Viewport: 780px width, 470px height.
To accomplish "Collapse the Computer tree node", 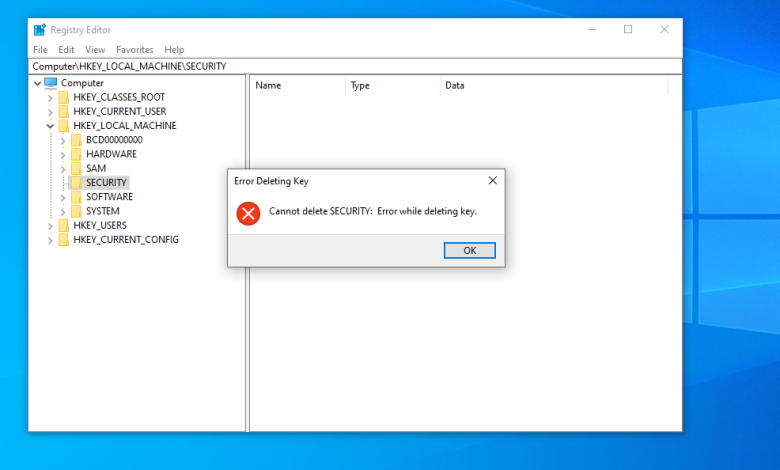I will 37,83.
